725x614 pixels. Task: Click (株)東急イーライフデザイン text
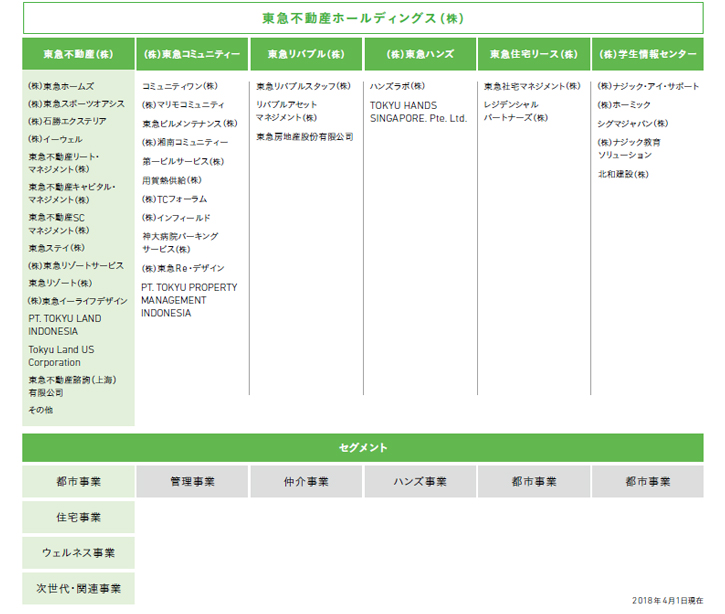point(78,301)
